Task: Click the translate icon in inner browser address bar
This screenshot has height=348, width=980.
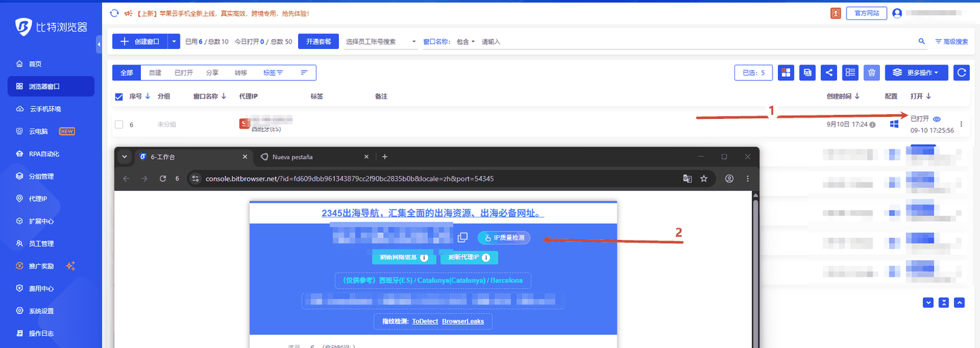Action: click(687, 179)
